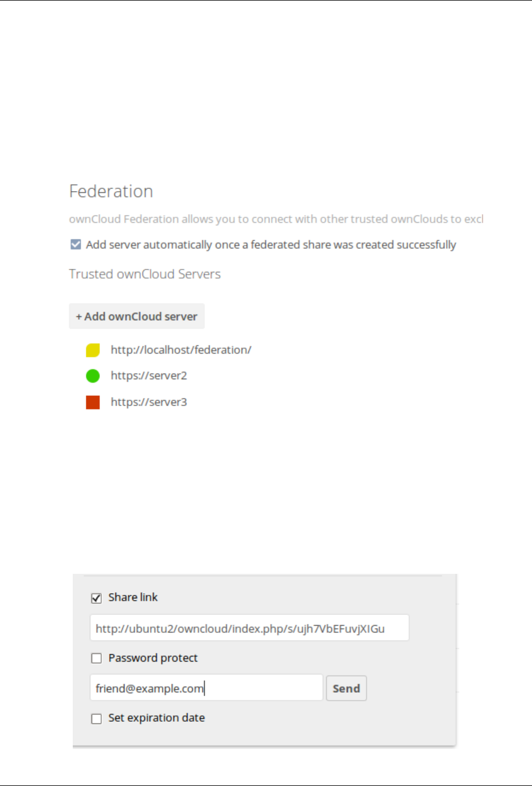
Task: Enable the Set expiration date checkbox
Action: (x=97, y=719)
